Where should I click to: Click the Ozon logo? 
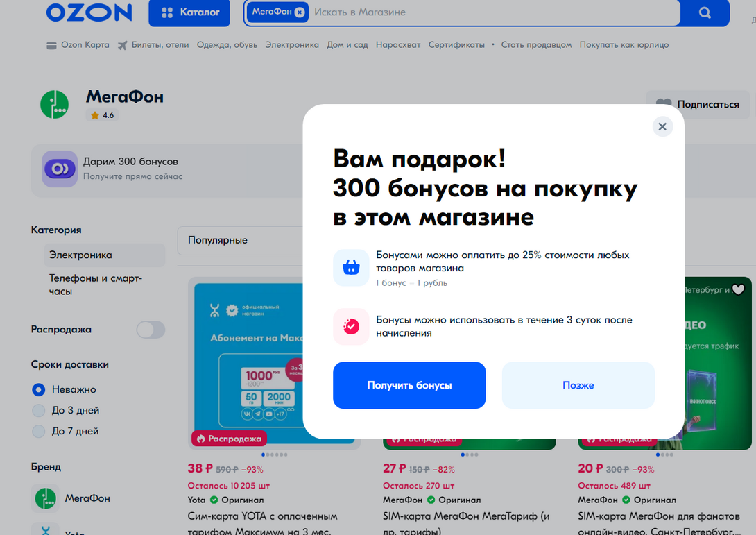pyautogui.click(x=89, y=12)
